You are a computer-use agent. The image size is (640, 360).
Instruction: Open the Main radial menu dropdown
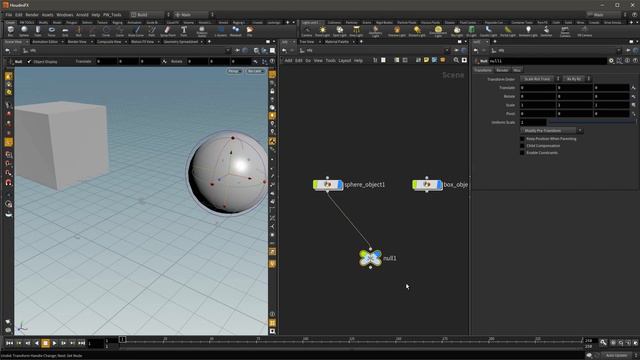point(194,14)
